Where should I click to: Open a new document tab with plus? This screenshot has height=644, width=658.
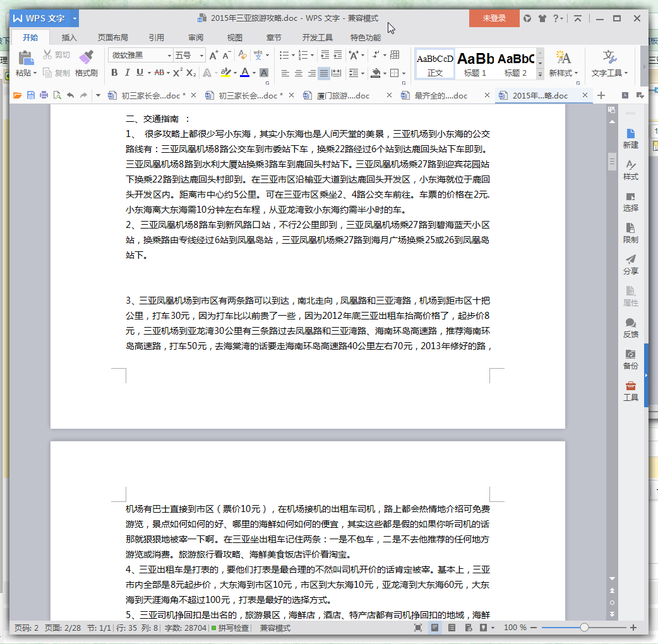tap(601, 96)
